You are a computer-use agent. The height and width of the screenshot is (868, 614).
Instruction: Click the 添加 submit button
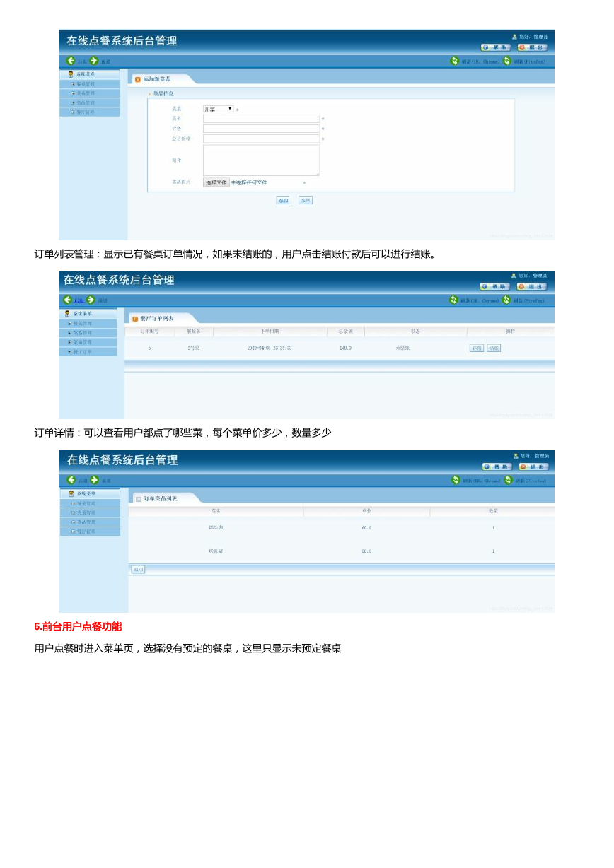[283, 201]
